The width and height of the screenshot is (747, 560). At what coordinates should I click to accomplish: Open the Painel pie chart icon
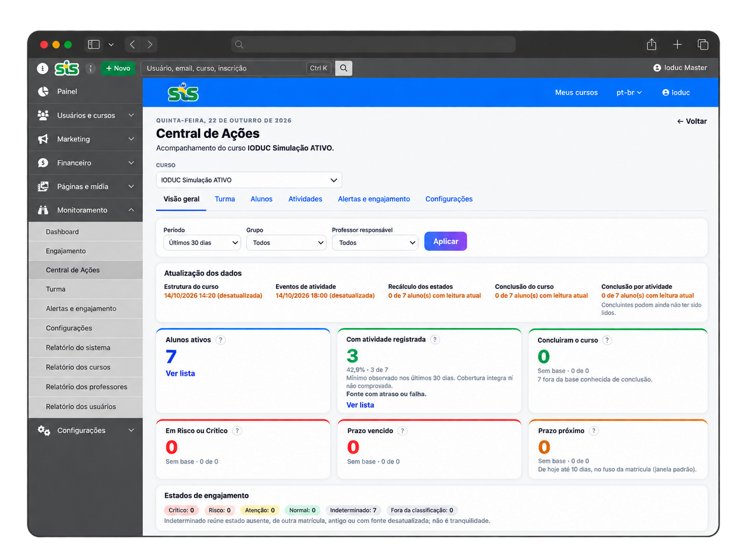[x=43, y=91]
